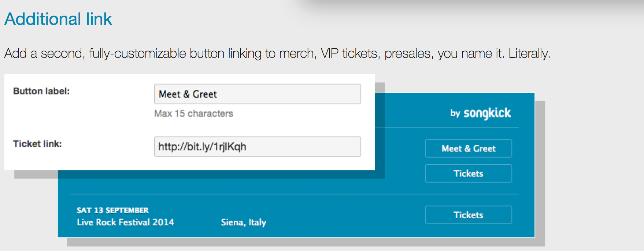The width and height of the screenshot is (644, 251).
Task: Select the Live Rock Festival 2014 event
Action: 125,222
